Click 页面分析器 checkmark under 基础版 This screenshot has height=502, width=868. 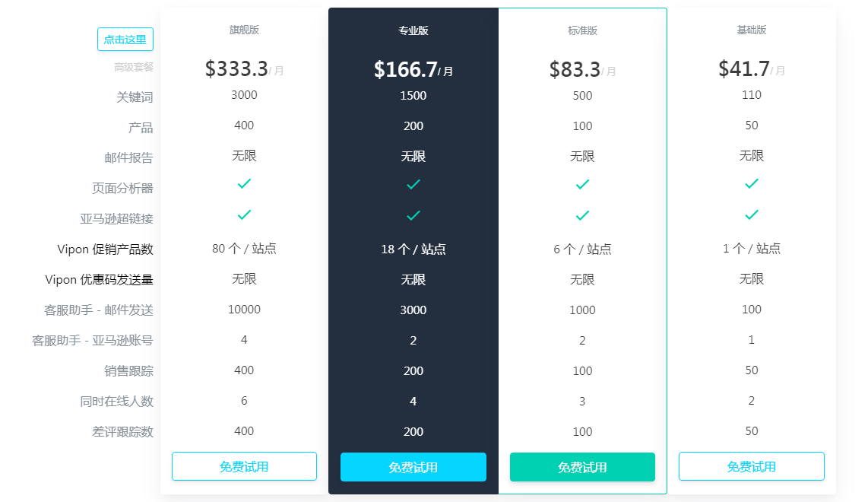click(x=752, y=184)
